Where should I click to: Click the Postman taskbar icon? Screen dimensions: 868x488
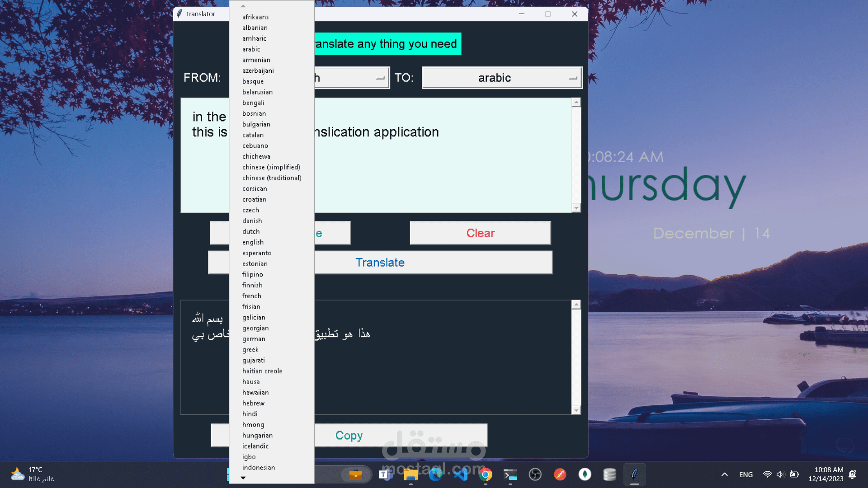tap(560, 474)
